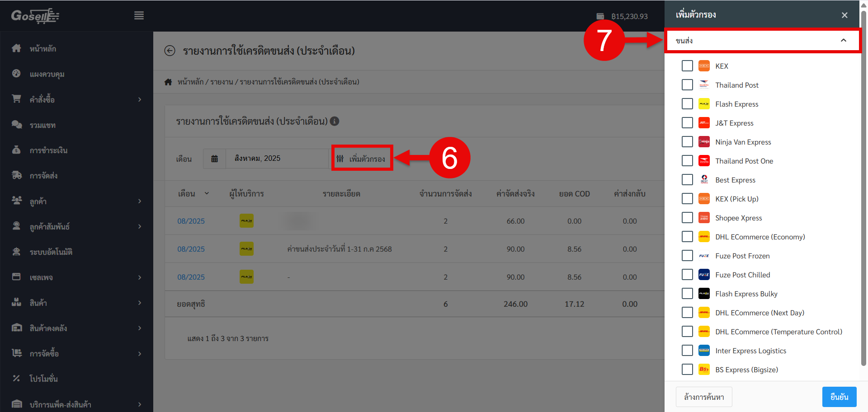The width and height of the screenshot is (868, 412).
Task: Click the back arrow beside report title
Action: click(170, 51)
